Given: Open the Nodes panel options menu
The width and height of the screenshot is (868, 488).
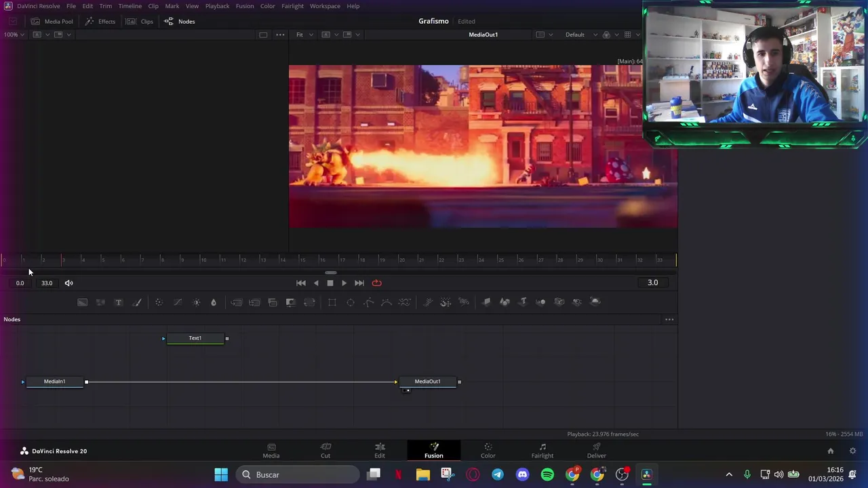Looking at the screenshot, I should click(x=669, y=319).
